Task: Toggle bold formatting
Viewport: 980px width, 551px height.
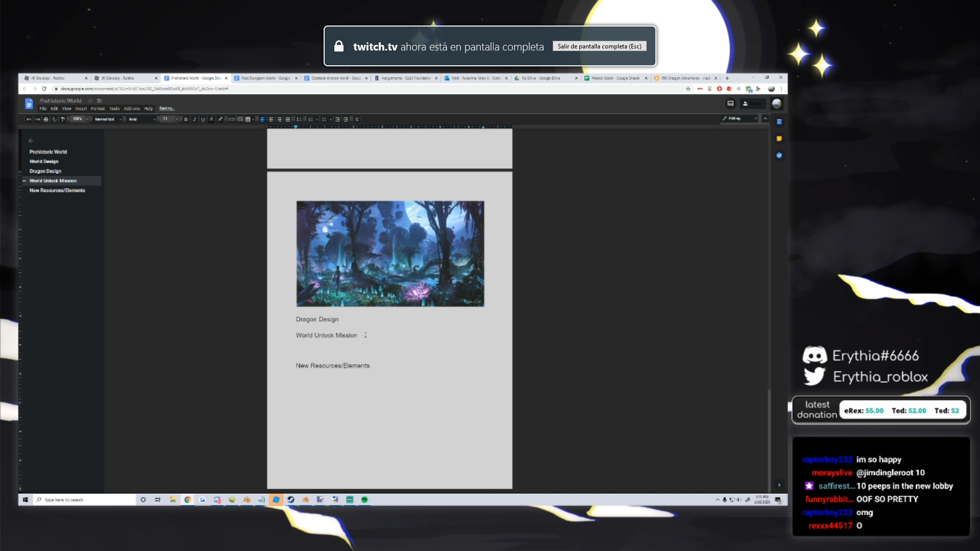Action: point(186,119)
